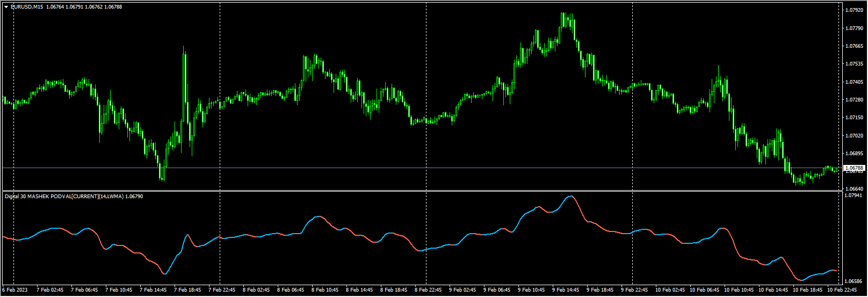868x297 pixels.
Task: Select the current price label 1.06788
Action: click(x=853, y=168)
